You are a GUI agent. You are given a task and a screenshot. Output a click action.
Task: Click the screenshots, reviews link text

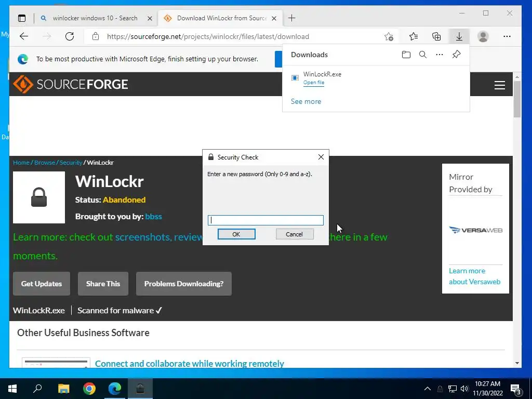pyautogui.click(x=159, y=237)
